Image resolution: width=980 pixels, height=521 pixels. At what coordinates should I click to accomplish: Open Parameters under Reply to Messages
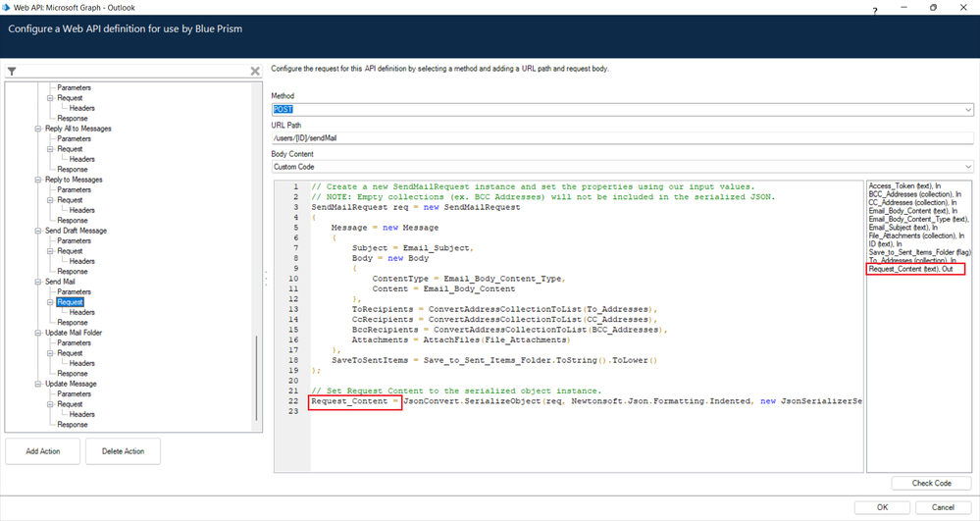click(74, 190)
